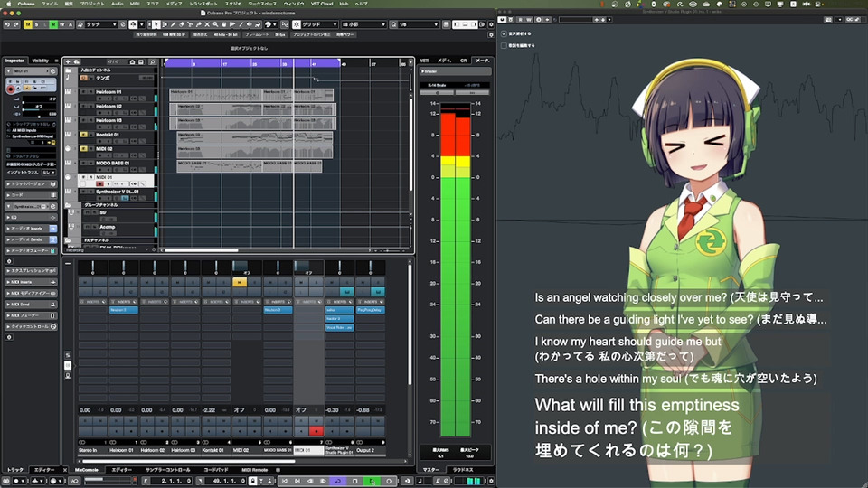Expand the オーディオ Sends Inspector section
This screenshot has height=488, width=868.
pos(31,239)
